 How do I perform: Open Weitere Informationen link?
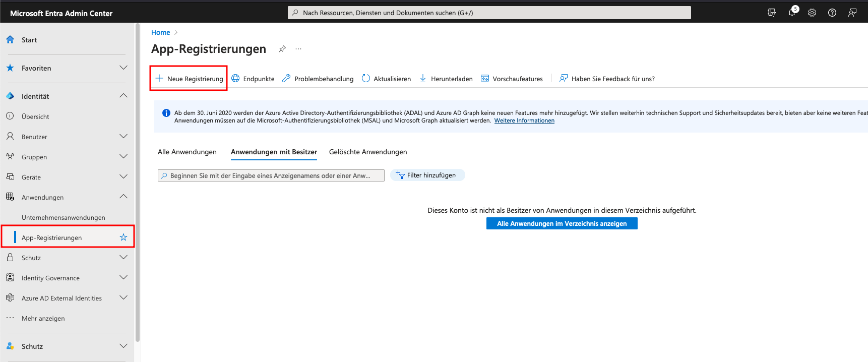(524, 120)
